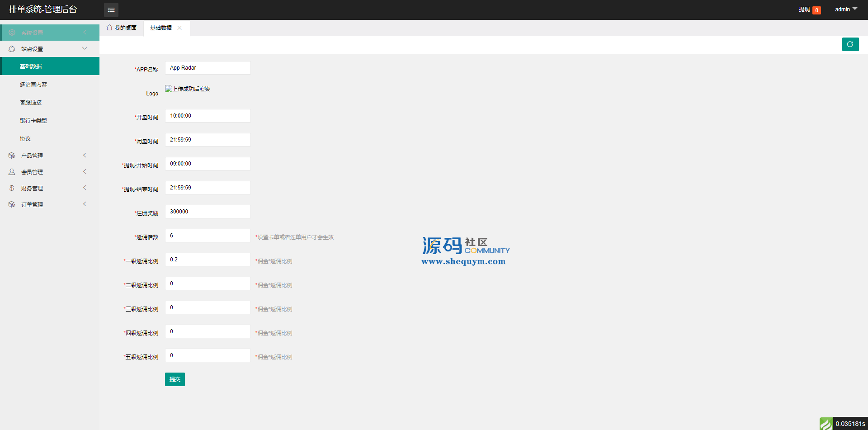The height and width of the screenshot is (430, 868).
Task: Click the 0.035181s debug time label
Action: pyautogui.click(x=850, y=424)
